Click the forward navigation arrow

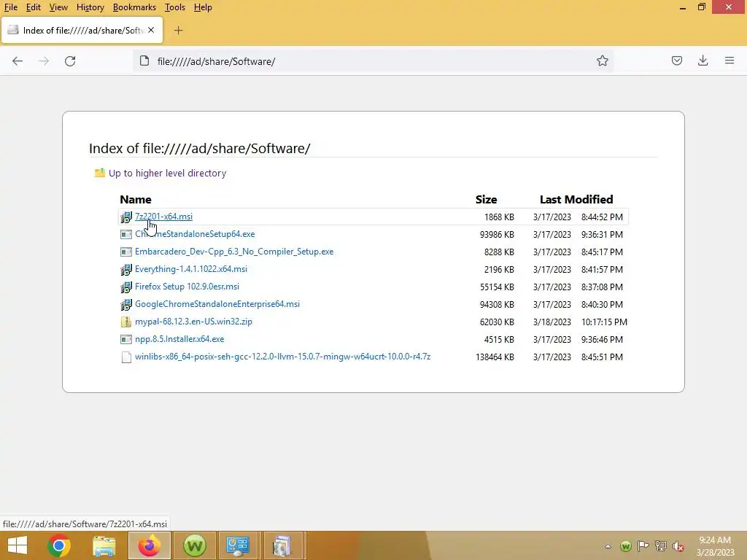[44, 61]
